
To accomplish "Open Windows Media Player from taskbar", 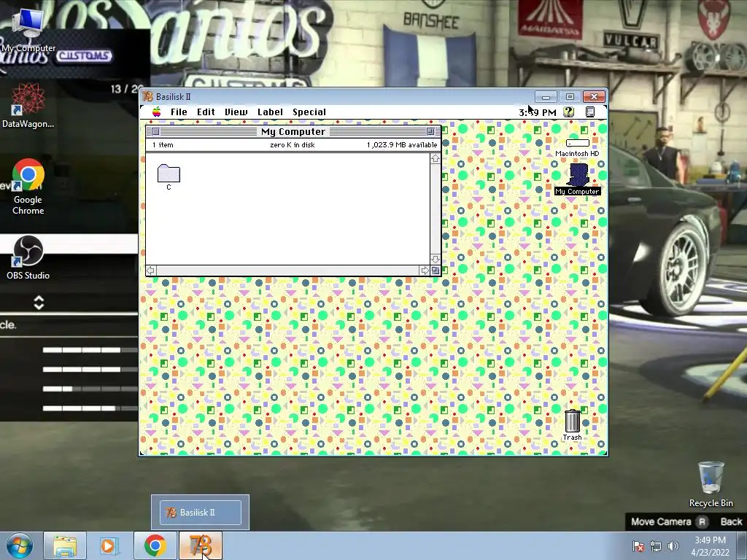I will tap(109, 545).
